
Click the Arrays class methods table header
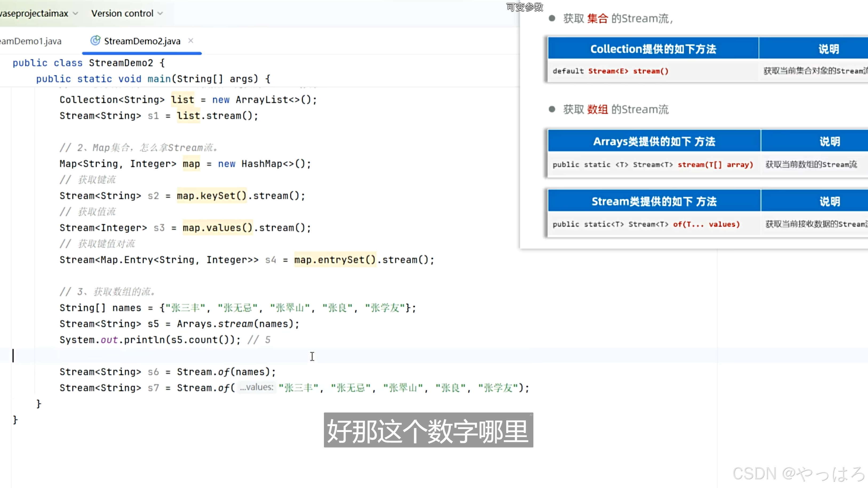(654, 142)
